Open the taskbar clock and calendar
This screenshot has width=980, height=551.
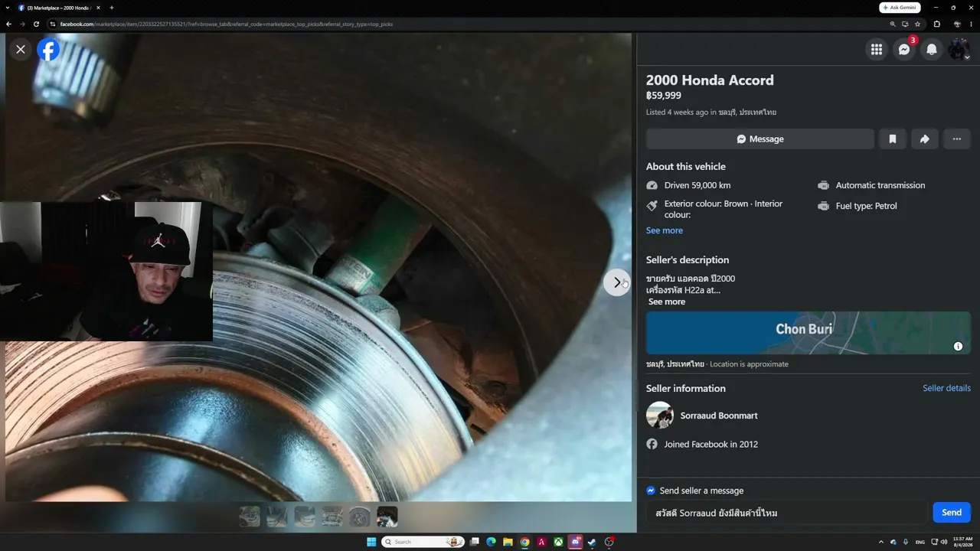962,542
